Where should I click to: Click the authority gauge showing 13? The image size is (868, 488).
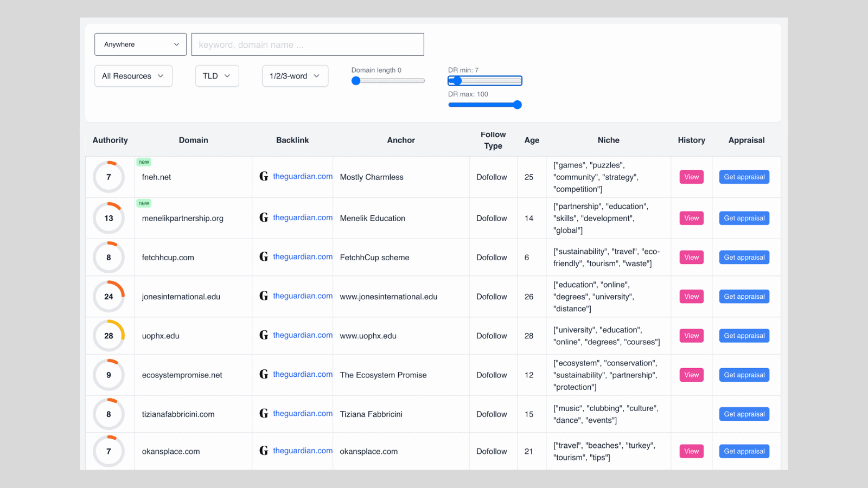tap(108, 218)
